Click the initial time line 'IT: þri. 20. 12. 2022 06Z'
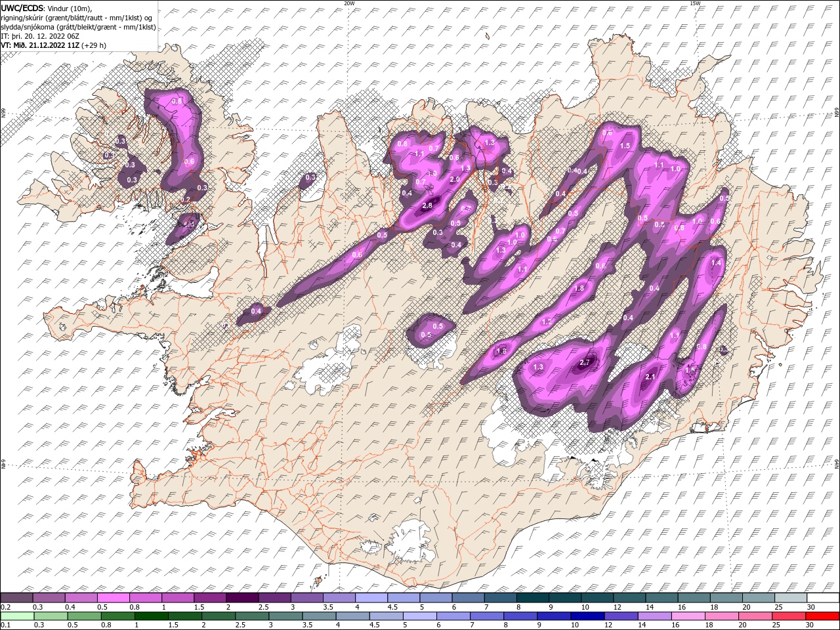This screenshot has height=630, width=840. [x=41, y=36]
